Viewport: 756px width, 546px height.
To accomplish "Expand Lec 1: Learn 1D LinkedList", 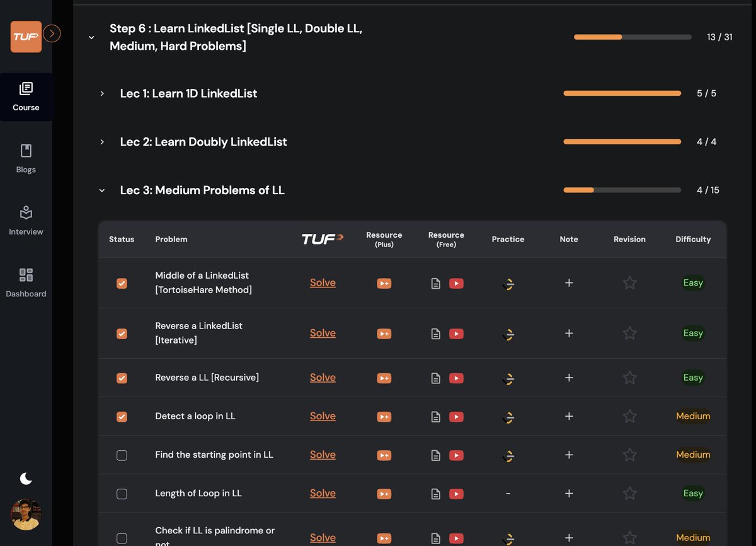I will coord(102,93).
